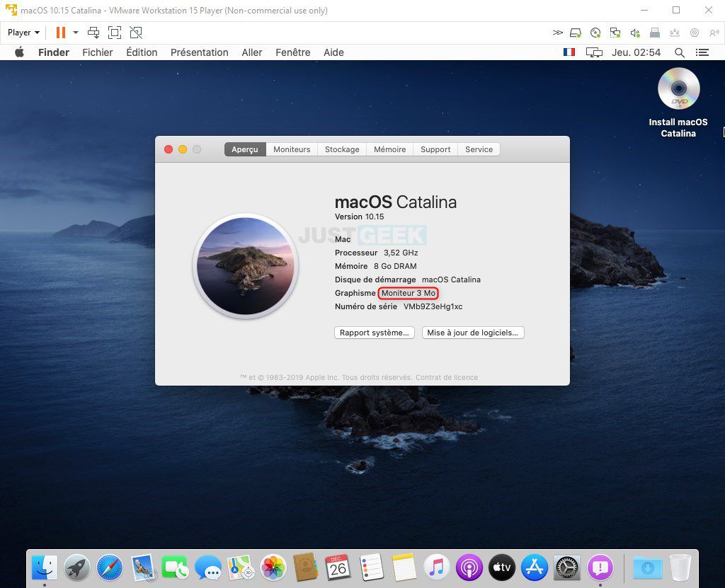Launch Safari from the Dock
The width and height of the screenshot is (725, 588).
(110, 567)
